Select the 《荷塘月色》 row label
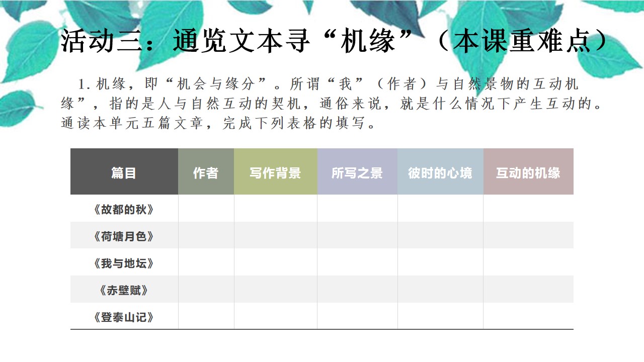 click(124, 236)
